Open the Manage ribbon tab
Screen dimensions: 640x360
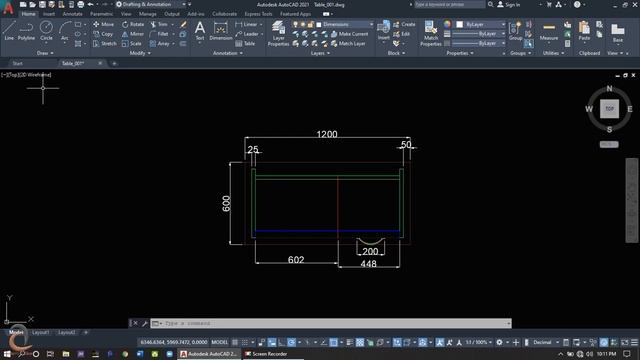147,14
